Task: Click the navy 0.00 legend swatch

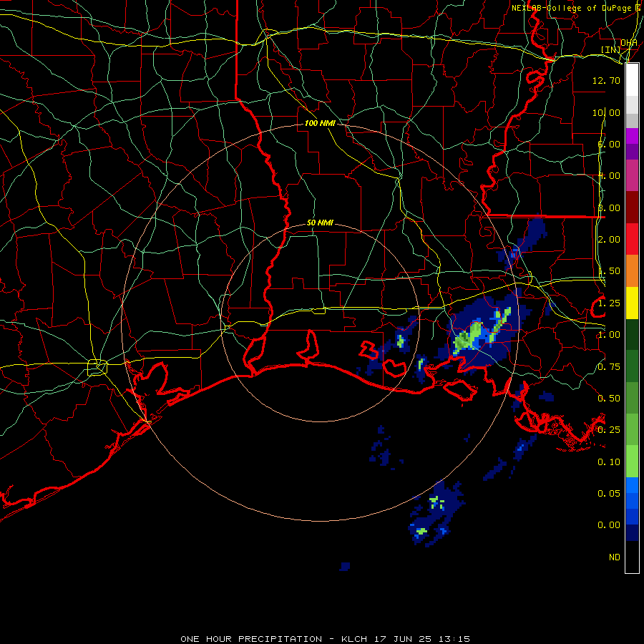Action: pyautogui.click(x=632, y=533)
